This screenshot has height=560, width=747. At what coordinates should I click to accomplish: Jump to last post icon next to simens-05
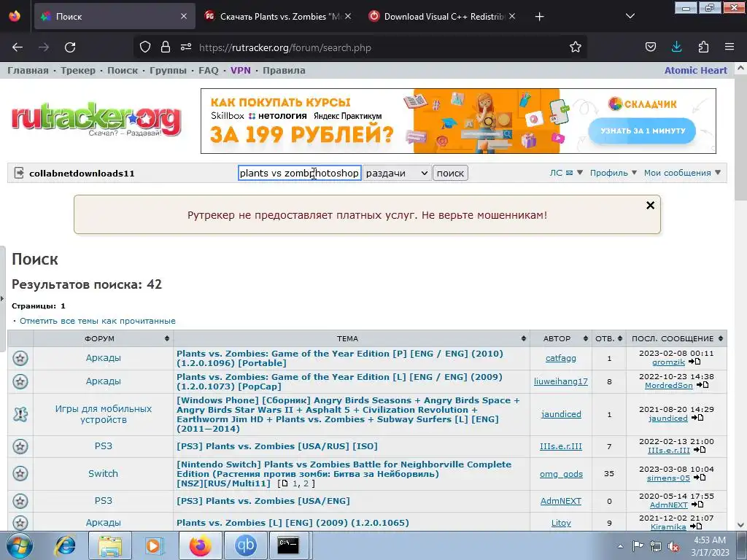pyautogui.click(x=700, y=478)
